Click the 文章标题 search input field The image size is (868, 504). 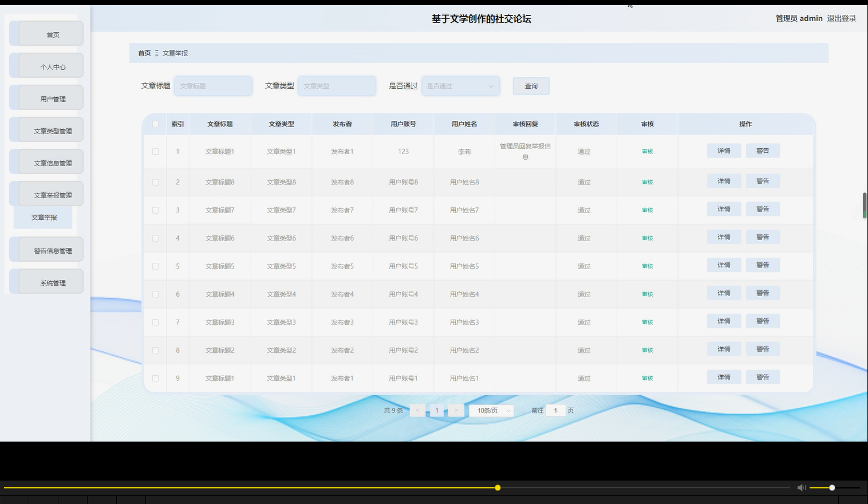click(213, 85)
